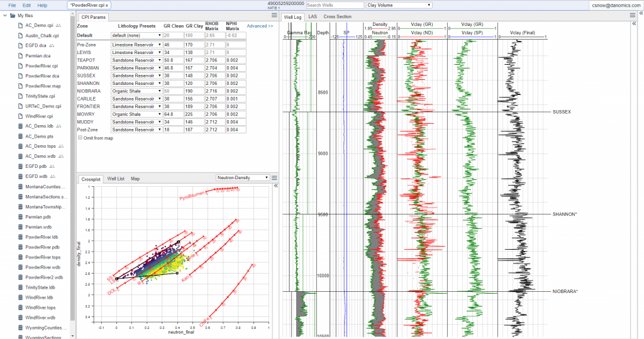Click the Advanced >> link
The height and width of the screenshot is (339, 644).
pyautogui.click(x=260, y=26)
